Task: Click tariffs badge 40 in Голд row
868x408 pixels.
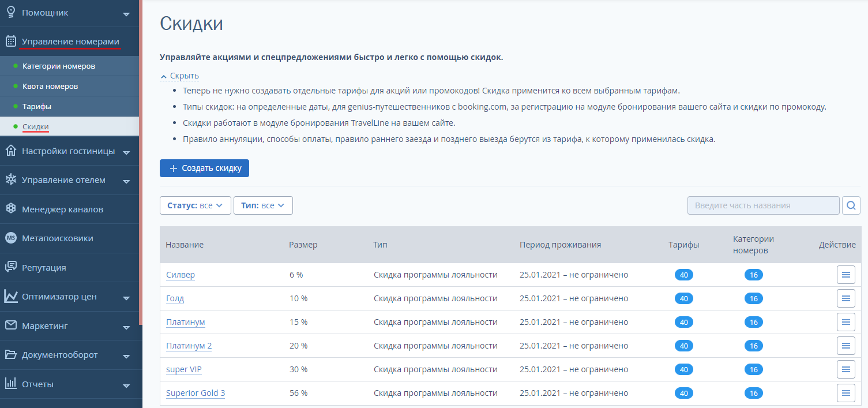Action: pyautogui.click(x=683, y=298)
